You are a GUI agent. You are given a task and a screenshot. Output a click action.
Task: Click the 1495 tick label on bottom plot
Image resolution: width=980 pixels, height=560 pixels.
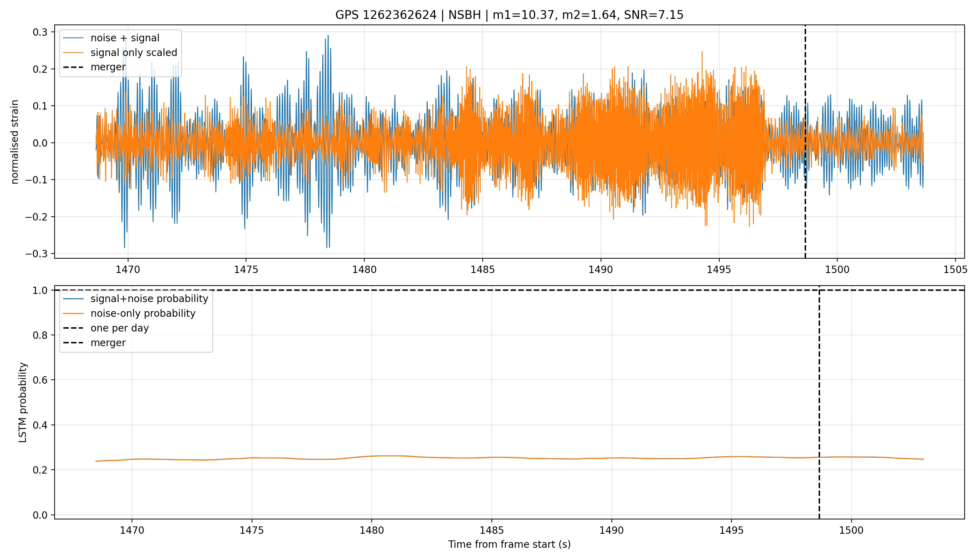point(731,530)
